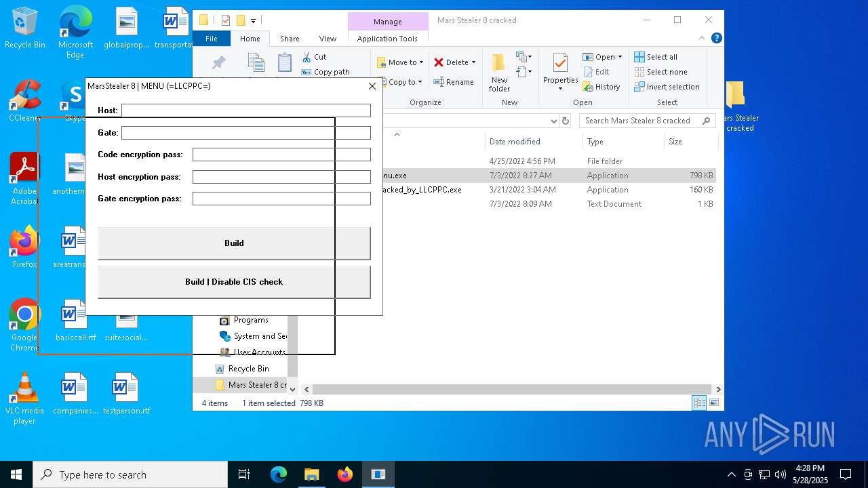Click Select none in ribbon

tap(660, 72)
